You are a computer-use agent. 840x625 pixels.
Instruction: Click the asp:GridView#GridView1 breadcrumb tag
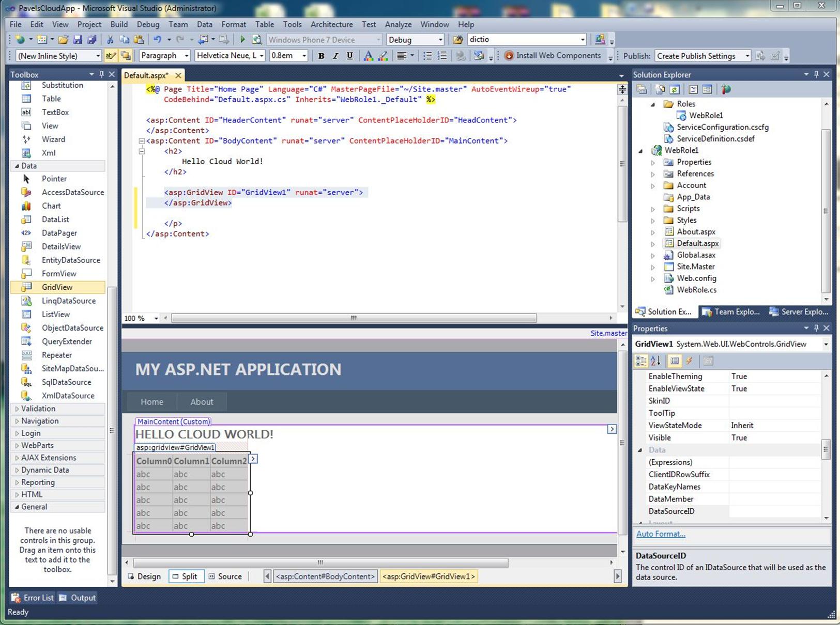coord(429,576)
